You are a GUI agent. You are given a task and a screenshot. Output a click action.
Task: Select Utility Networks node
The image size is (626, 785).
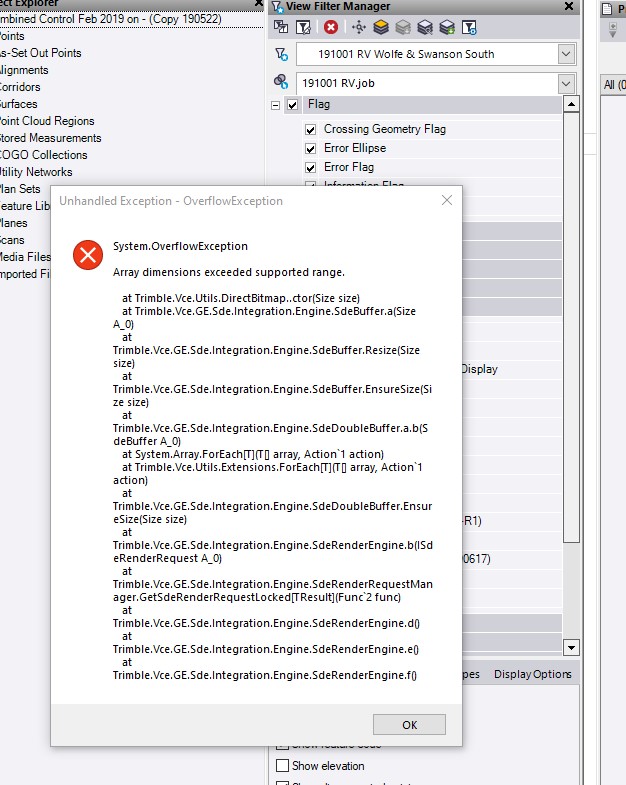coord(36,172)
